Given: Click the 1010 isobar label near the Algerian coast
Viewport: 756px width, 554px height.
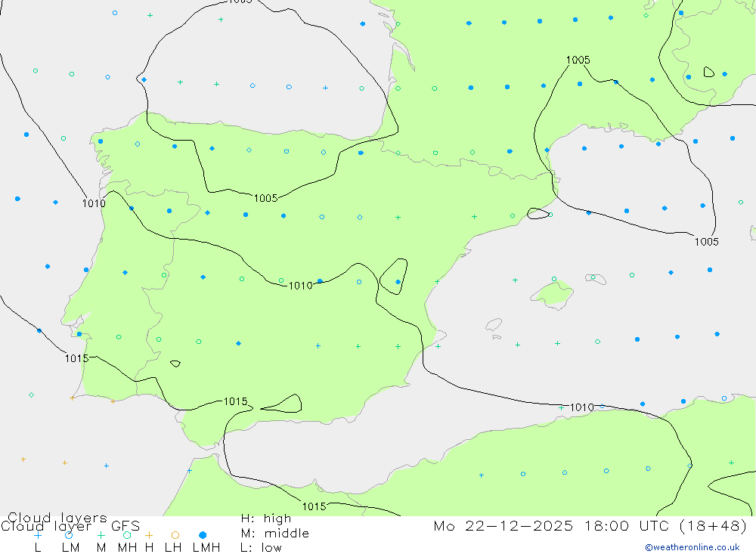Looking at the screenshot, I should pyautogui.click(x=582, y=407).
